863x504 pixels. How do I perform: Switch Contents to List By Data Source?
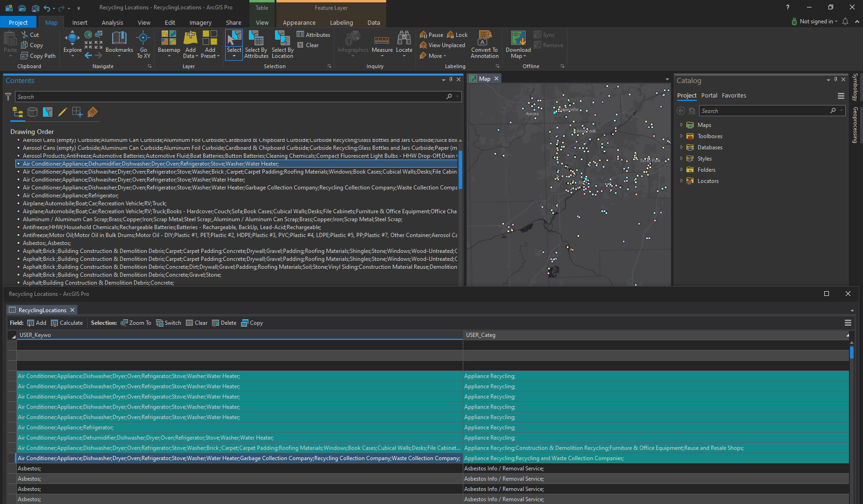32,112
